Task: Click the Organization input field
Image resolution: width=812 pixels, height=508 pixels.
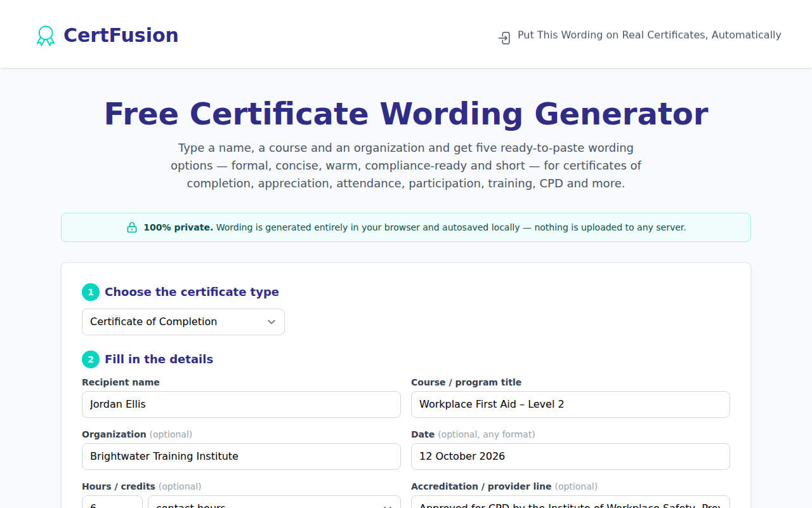Action: pos(241,457)
